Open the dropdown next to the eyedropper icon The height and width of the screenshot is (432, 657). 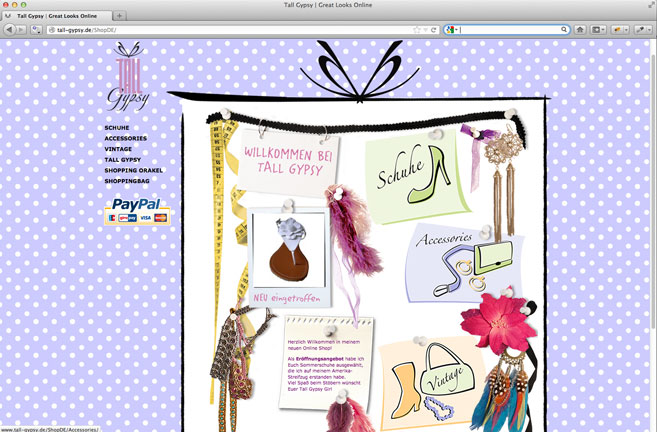[649, 30]
